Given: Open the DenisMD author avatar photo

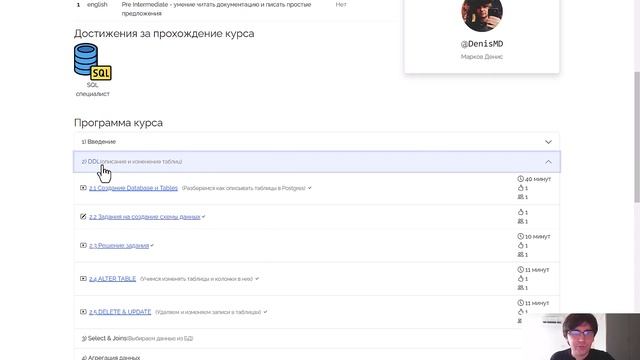Looking at the screenshot, I should 482,12.
